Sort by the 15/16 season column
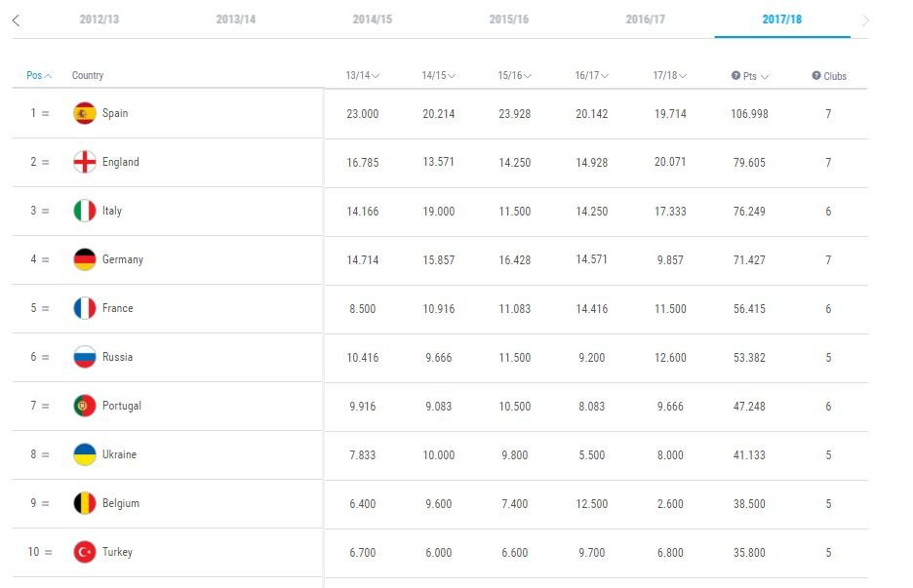913x588 pixels. point(515,76)
